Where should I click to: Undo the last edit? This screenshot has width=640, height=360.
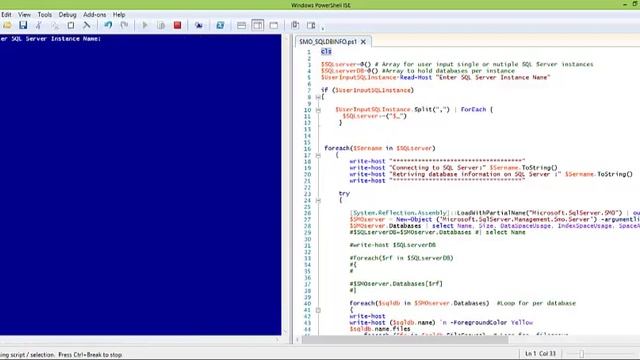pos(108,25)
